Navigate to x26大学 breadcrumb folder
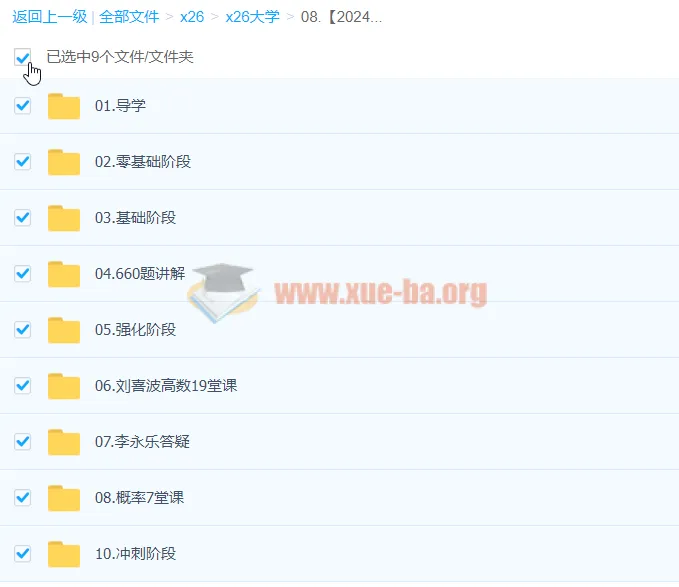Image resolution: width=679 pixels, height=587 pixels. point(252,17)
